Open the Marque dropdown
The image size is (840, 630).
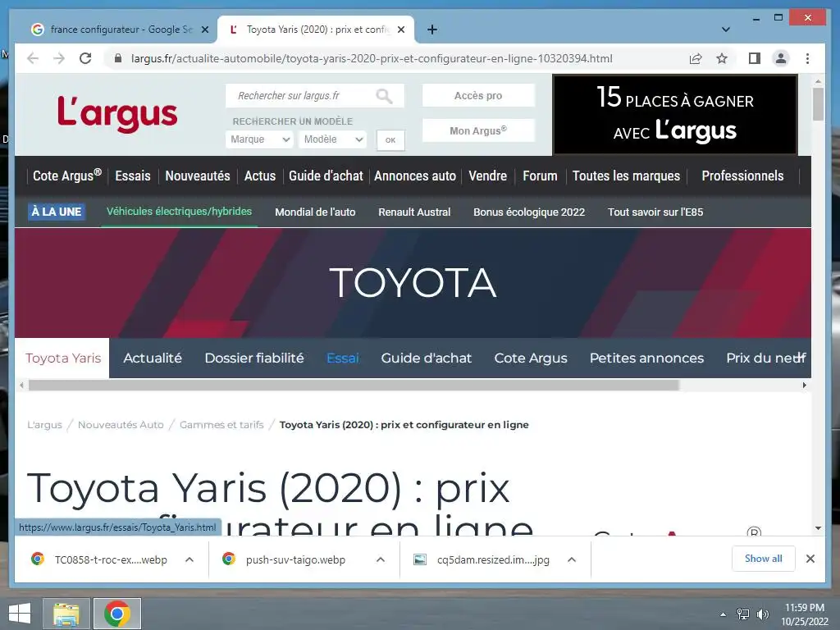point(259,139)
